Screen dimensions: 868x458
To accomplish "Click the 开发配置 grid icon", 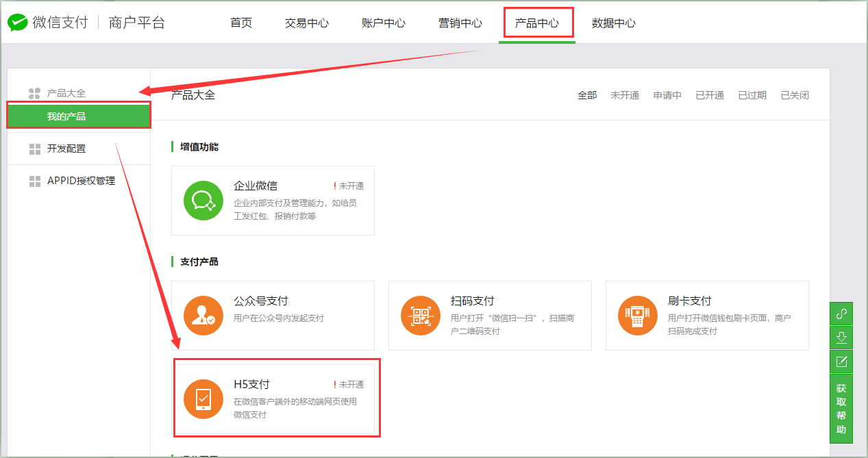I will pos(35,149).
